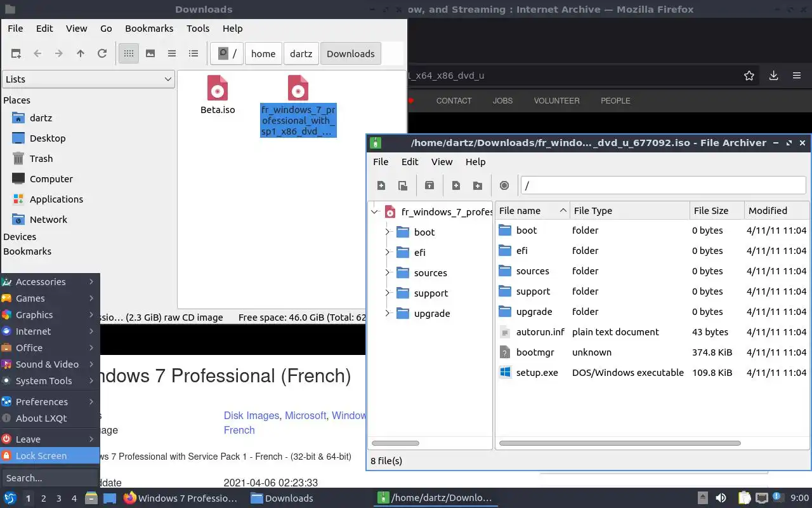Open Desktop in the Places sidebar
The image size is (812, 508).
click(x=48, y=138)
